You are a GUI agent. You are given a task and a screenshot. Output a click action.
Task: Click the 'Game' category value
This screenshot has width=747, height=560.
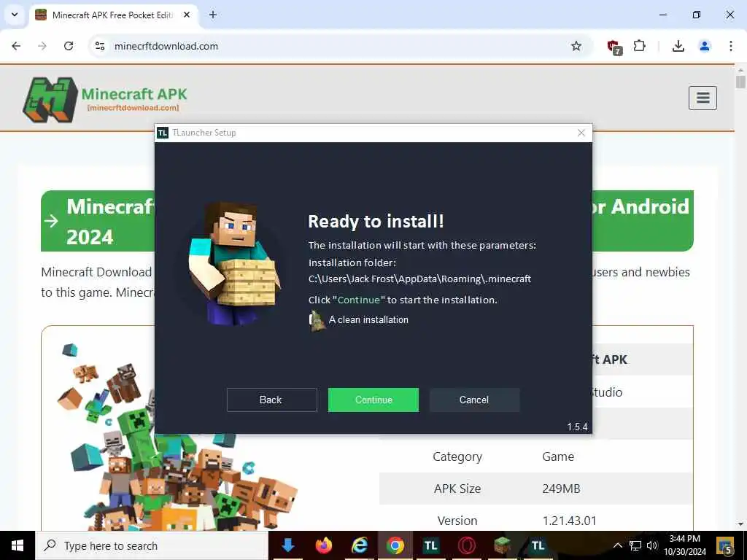[x=558, y=456]
